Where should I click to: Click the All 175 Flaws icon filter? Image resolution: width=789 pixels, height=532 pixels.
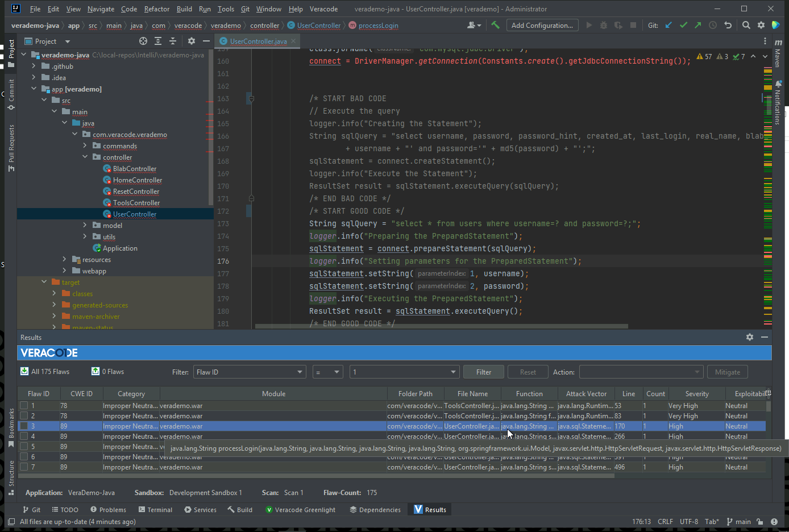coord(24,371)
